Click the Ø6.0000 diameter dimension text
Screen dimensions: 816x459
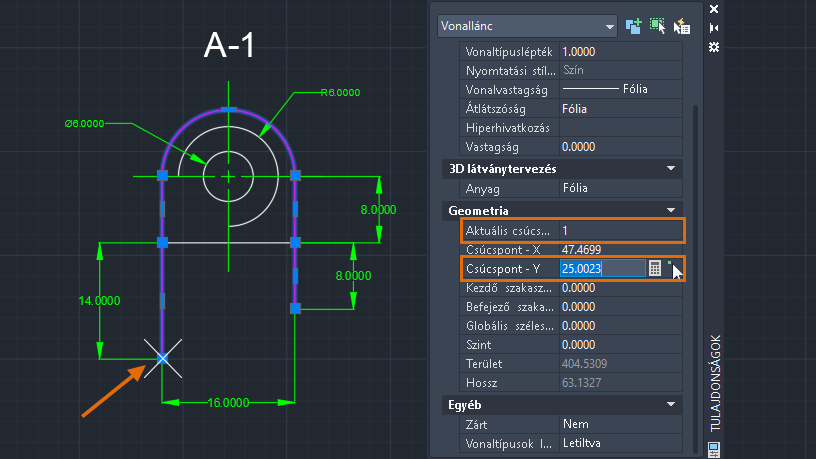point(84,123)
